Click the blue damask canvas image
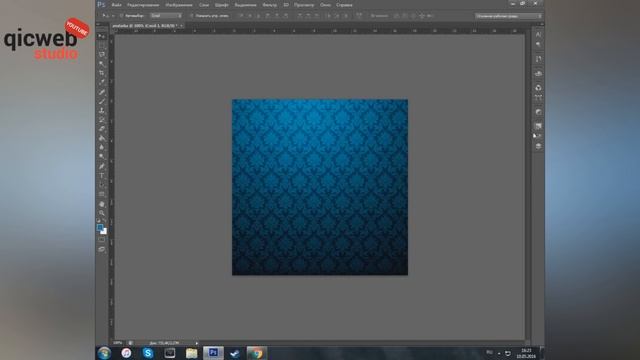 click(x=320, y=187)
